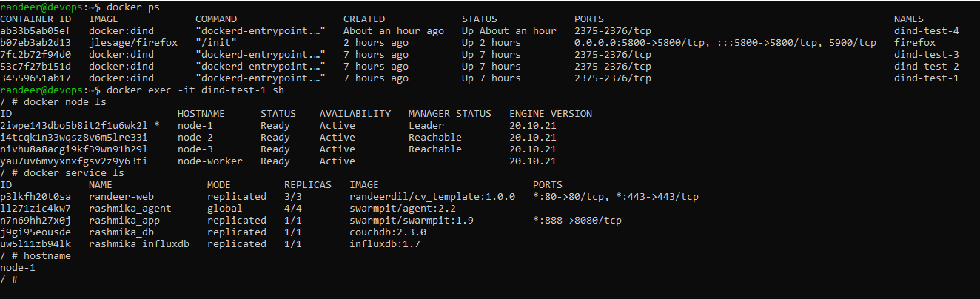Viewport: 980px width, 299px height.
Task: Click the CONTAINER ID column header
Action: tap(36, 19)
